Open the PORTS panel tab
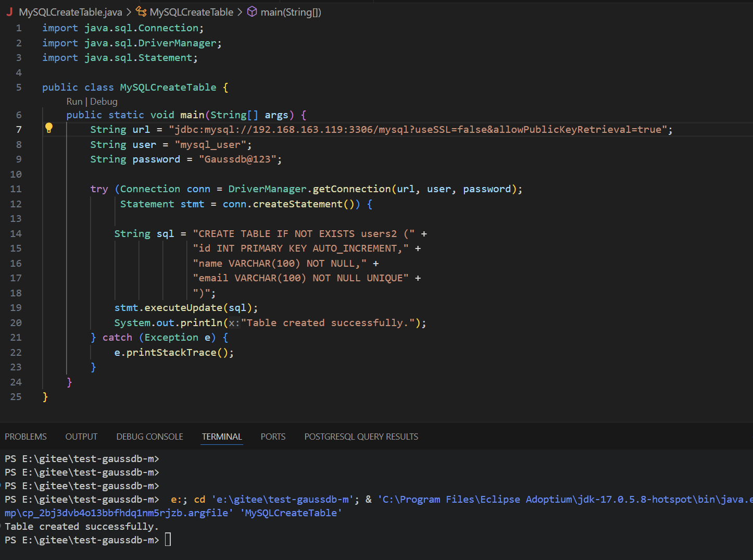The image size is (753, 560). [273, 437]
